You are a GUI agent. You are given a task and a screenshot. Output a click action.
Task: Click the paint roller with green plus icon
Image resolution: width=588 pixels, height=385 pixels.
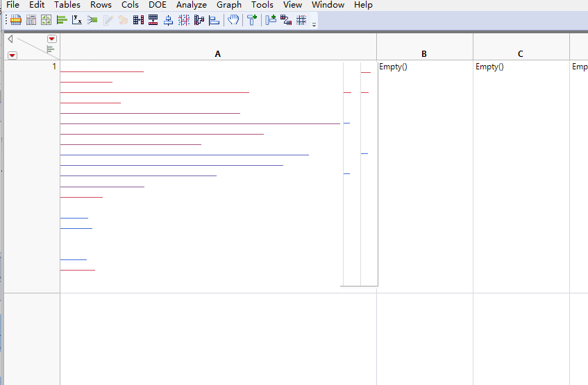tap(252, 20)
